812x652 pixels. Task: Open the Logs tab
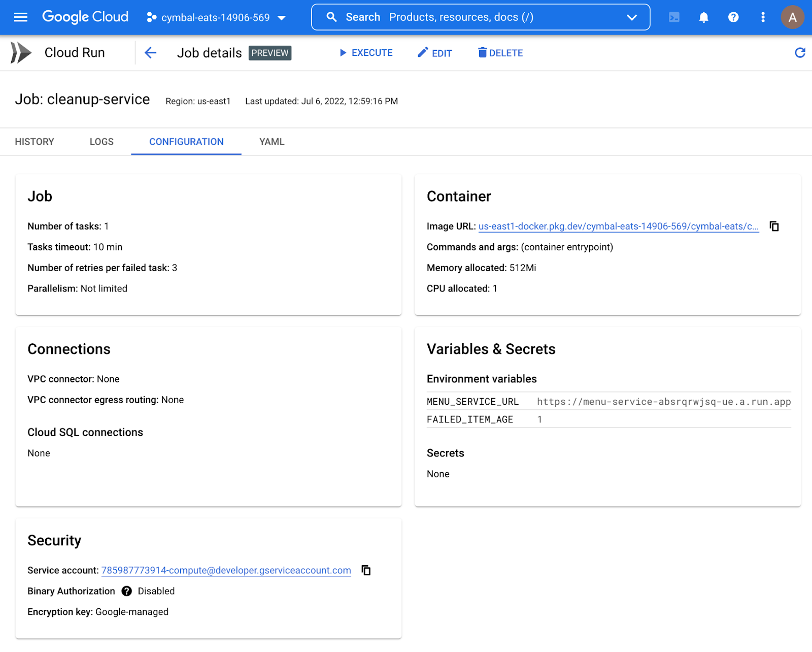101,142
